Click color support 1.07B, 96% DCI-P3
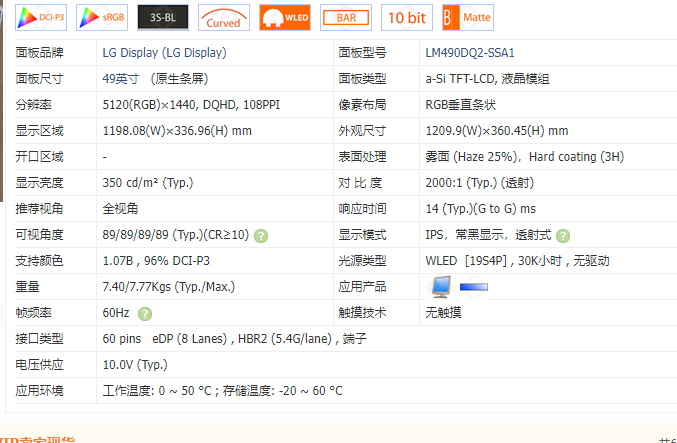Screen dimensions: 677x443 tap(156, 260)
